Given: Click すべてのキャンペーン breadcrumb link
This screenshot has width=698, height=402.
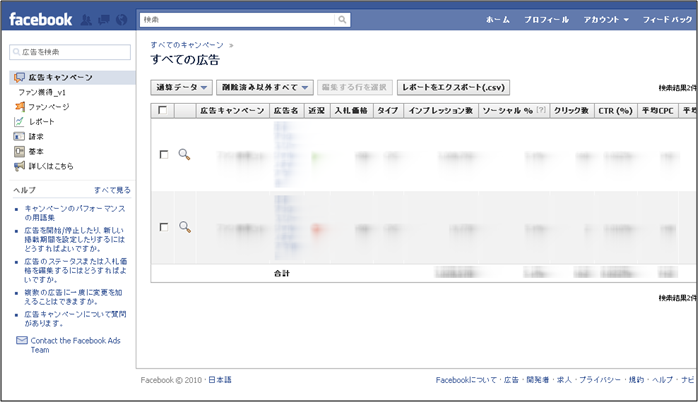Looking at the screenshot, I should click(x=187, y=45).
